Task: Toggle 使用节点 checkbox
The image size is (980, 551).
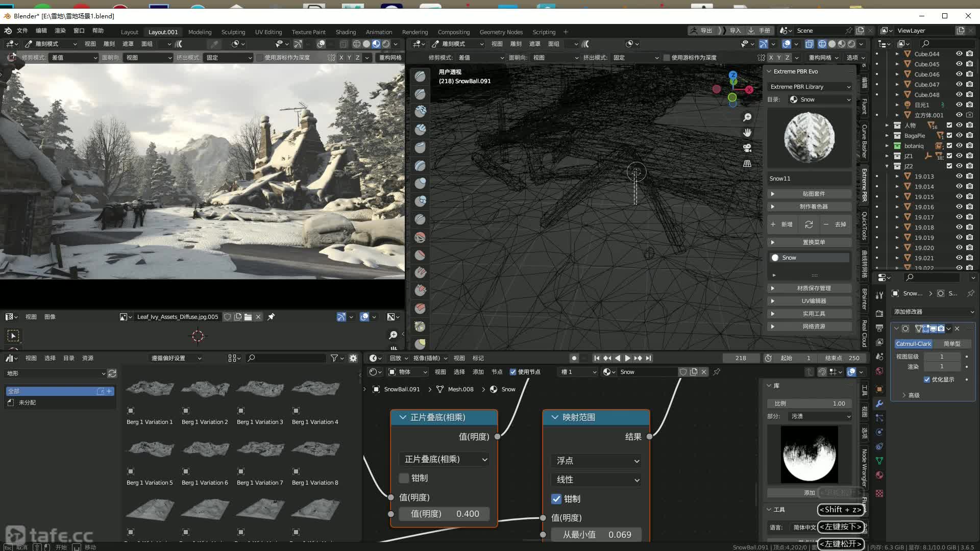Action: pyautogui.click(x=513, y=372)
